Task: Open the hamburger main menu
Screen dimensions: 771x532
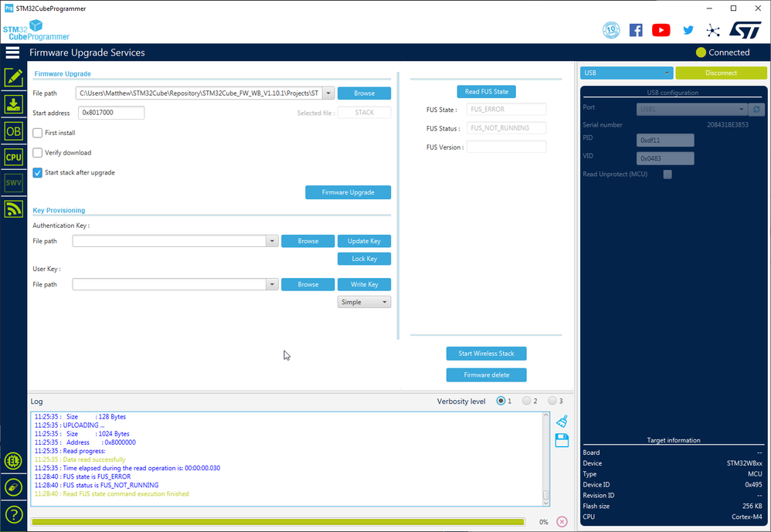Action: [x=13, y=53]
